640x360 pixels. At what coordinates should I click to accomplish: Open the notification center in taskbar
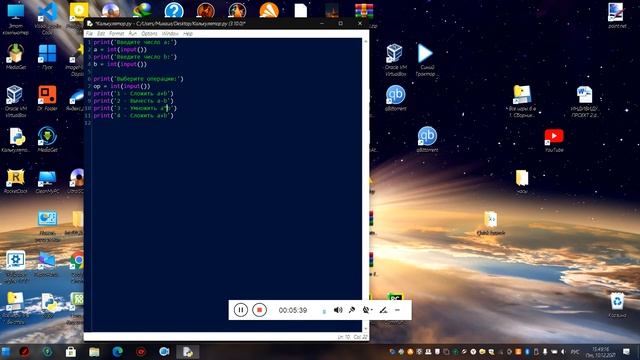pos(627,351)
